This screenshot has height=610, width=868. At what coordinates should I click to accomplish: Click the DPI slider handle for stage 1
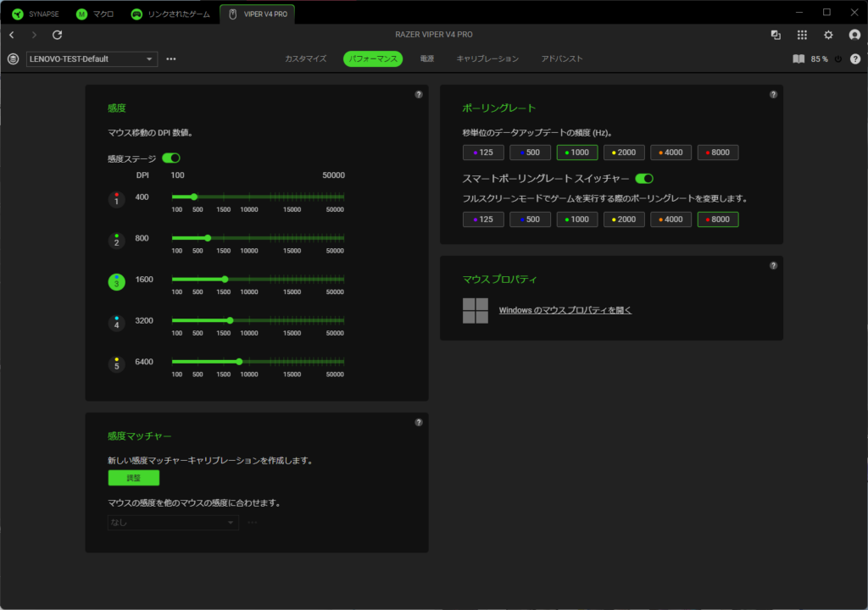[x=194, y=197]
